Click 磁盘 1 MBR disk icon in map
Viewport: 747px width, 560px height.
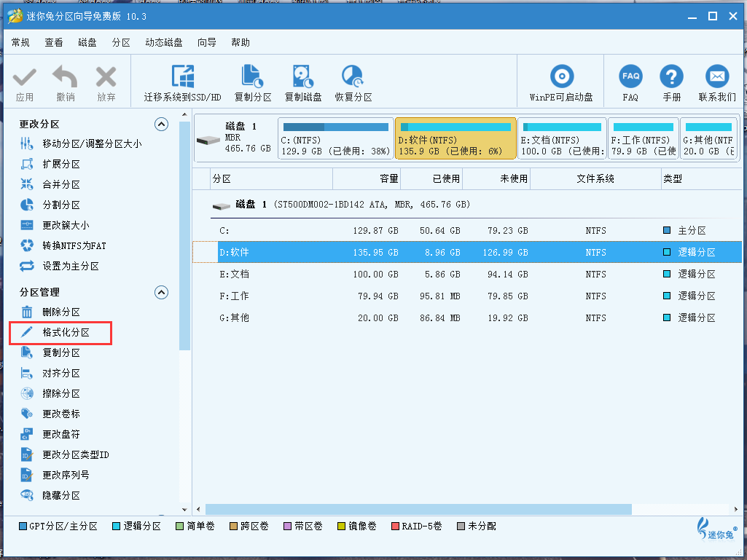[x=208, y=140]
